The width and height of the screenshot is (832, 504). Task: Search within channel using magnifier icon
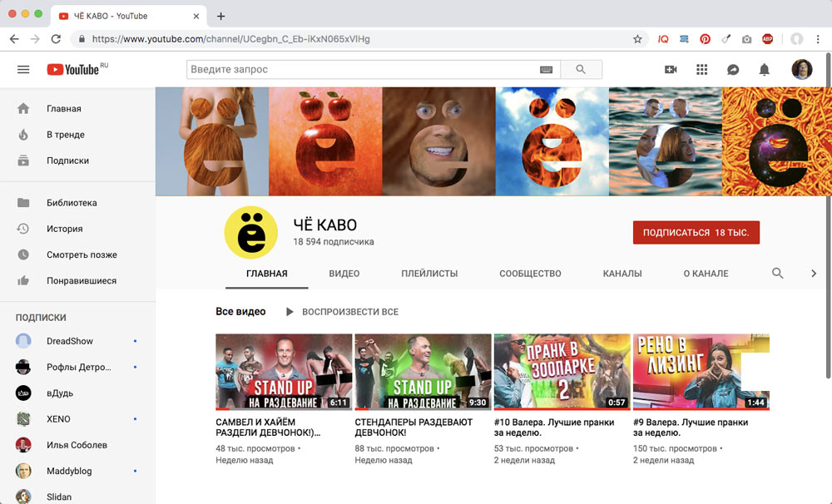tap(778, 273)
